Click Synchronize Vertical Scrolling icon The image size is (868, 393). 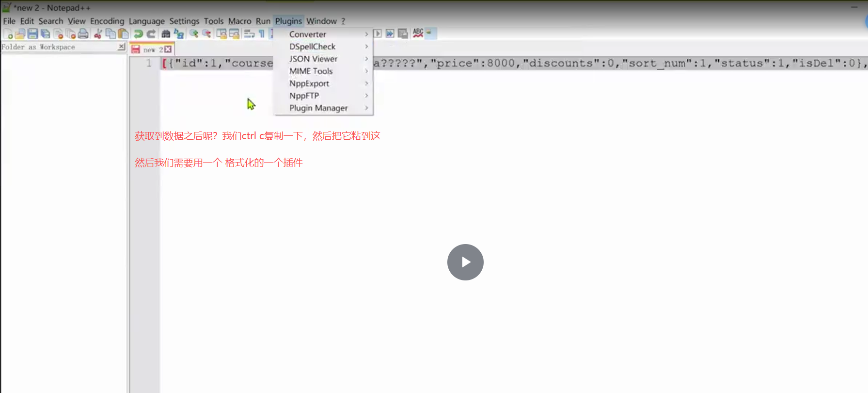pyautogui.click(x=221, y=33)
